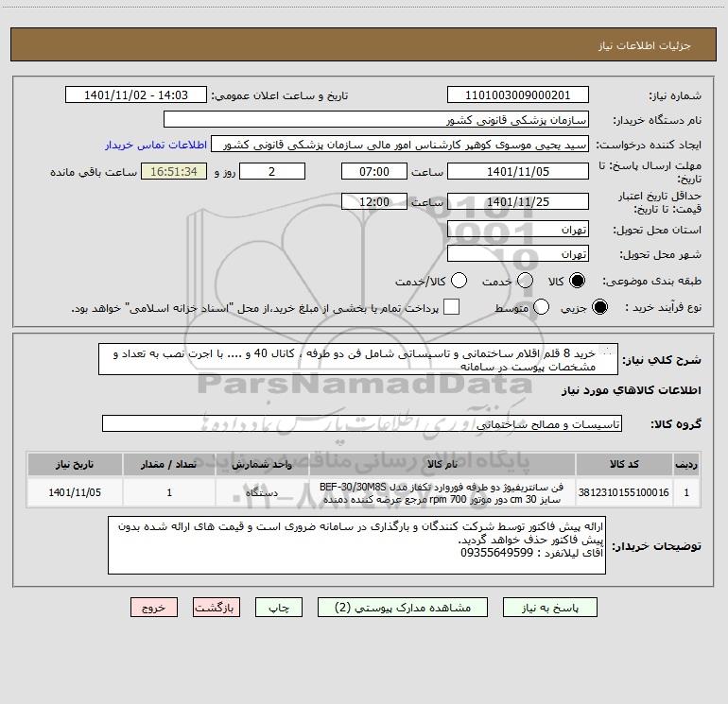
Task: Click the remaining days field showing 2
Action: tap(272, 171)
